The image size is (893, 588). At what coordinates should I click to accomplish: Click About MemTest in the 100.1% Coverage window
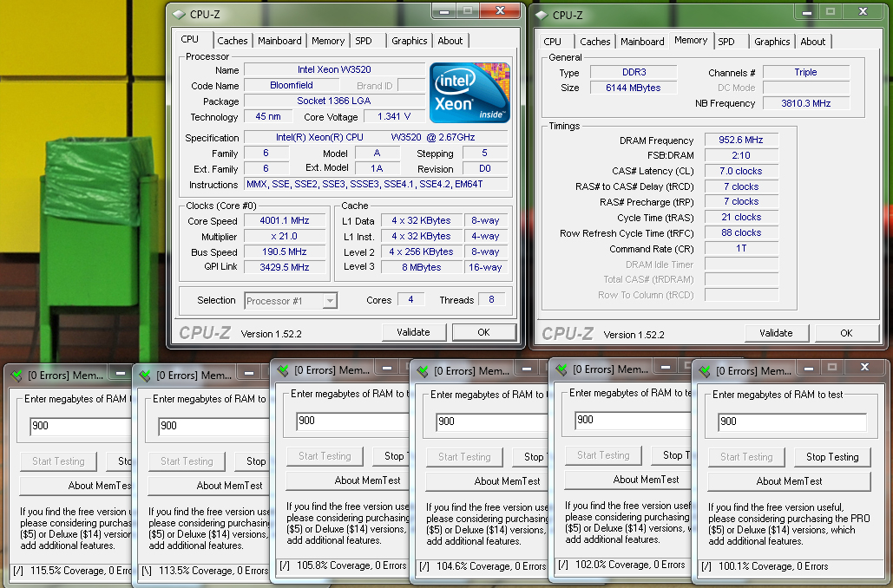click(x=789, y=481)
